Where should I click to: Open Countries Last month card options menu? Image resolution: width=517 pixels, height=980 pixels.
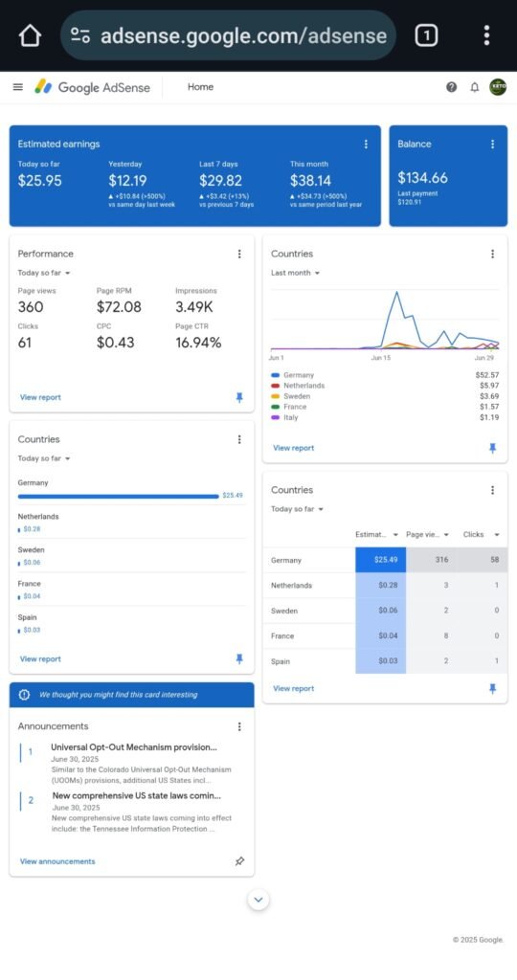(x=493, y=254)
